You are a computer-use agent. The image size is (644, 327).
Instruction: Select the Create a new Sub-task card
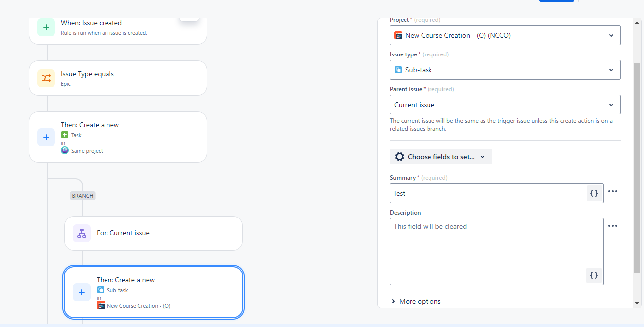(154, 292)
